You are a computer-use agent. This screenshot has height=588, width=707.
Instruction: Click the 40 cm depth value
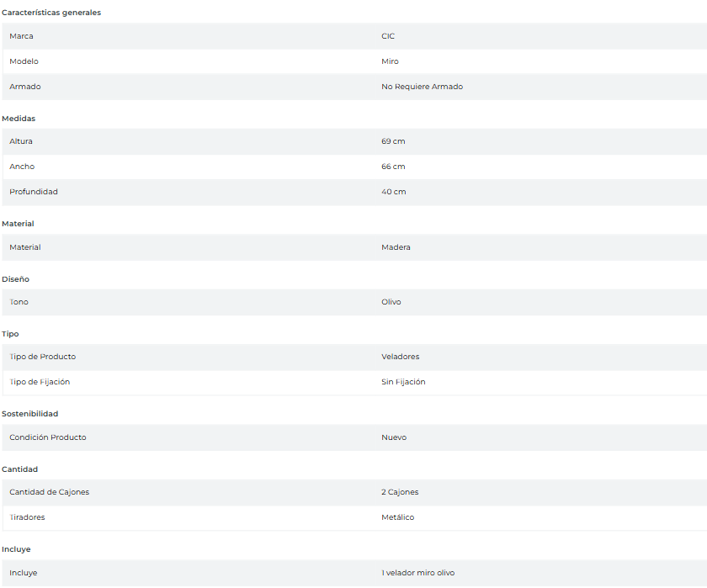click(393, 192)
